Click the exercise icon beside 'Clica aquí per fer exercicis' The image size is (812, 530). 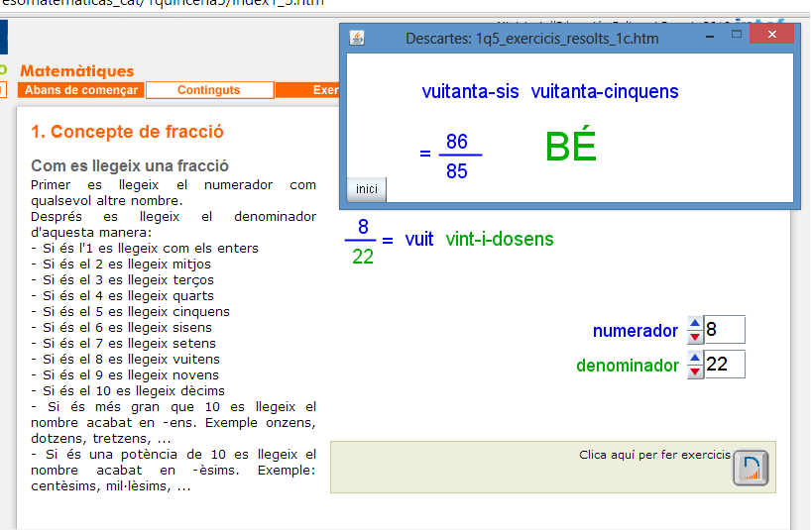[751, 467]
